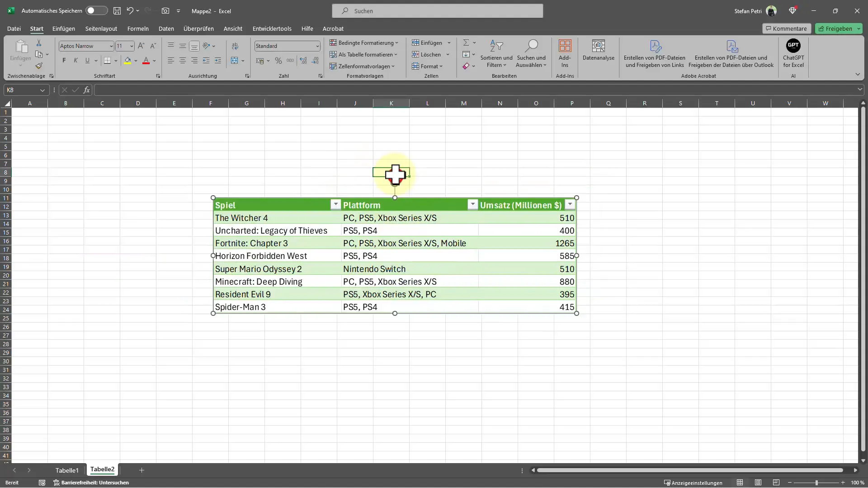868x488 pixels.
Task: Click the Umsatz column filter dropdown
Action: pos(570,205)
